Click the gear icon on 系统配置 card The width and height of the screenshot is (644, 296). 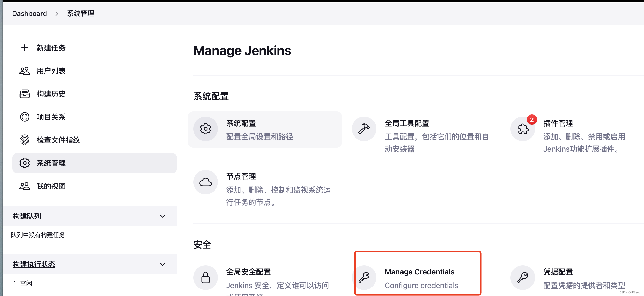(206, 129)
